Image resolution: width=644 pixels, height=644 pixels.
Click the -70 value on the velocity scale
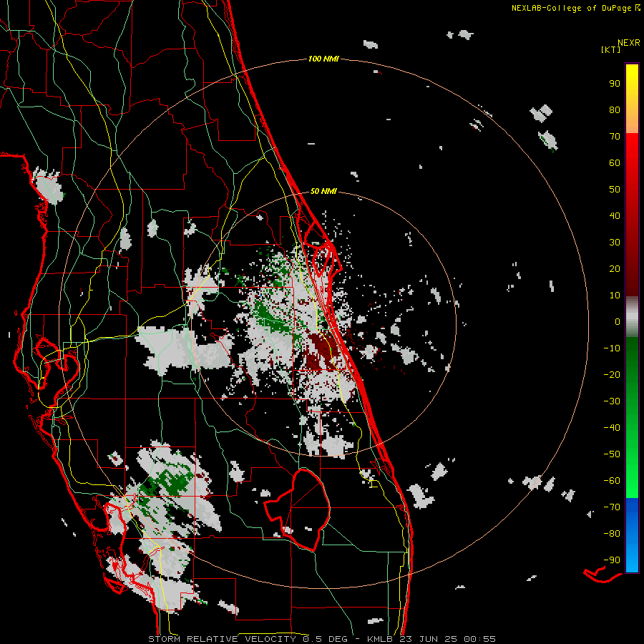(612, 507)
